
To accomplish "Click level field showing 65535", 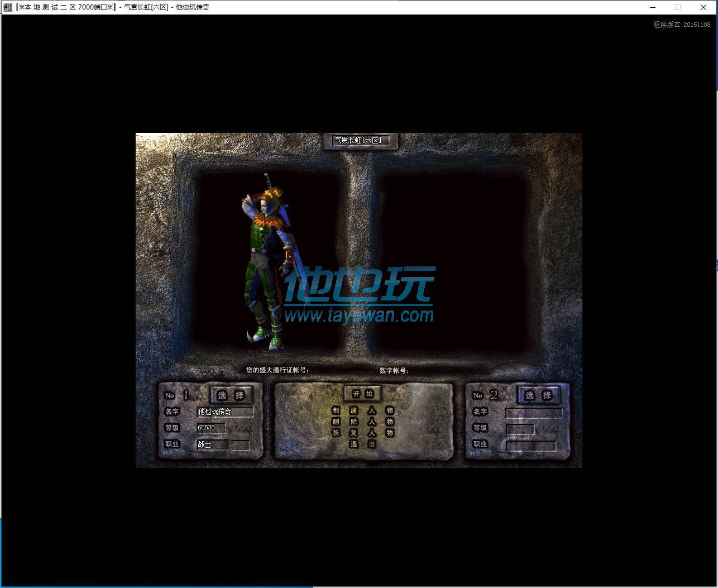I will coord(211,428).
